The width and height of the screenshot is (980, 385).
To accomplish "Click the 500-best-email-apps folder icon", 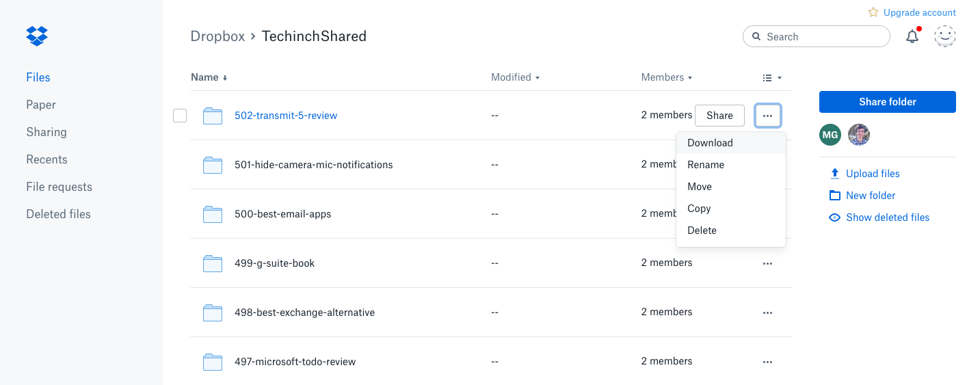I will tap(213, 214).
